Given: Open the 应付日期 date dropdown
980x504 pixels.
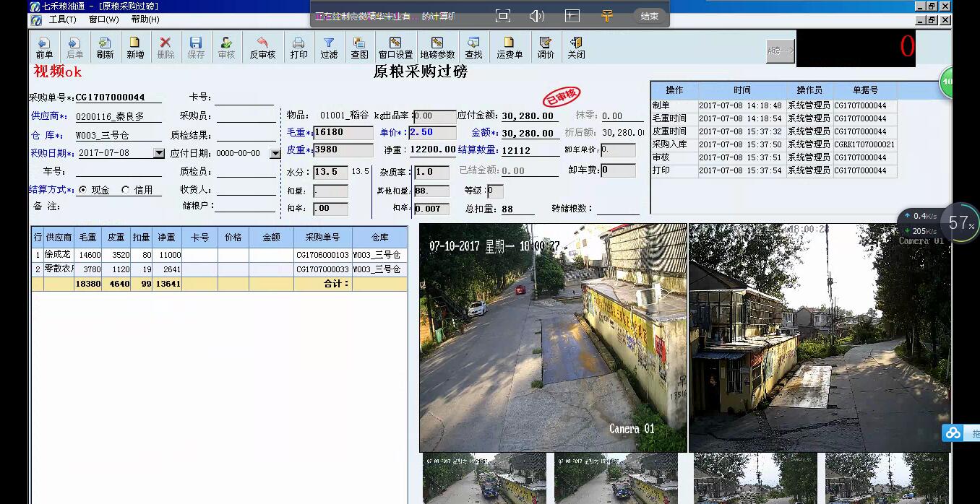Looking at the screenshot, I should [275, 153].
